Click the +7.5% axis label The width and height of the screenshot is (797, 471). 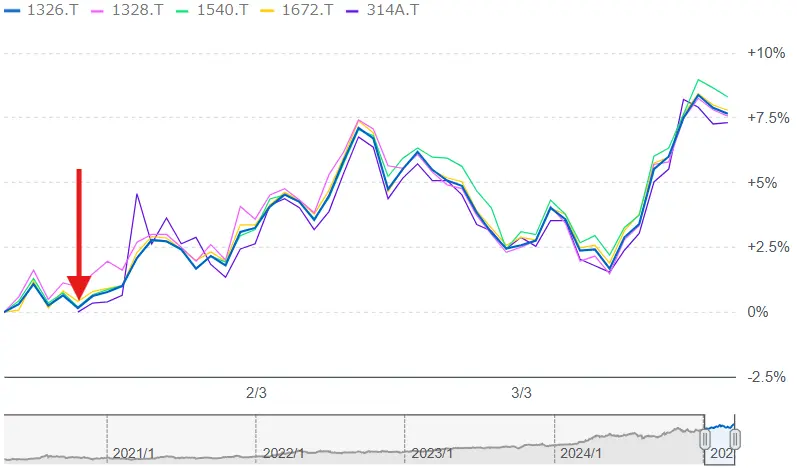[x=768, y=118]
